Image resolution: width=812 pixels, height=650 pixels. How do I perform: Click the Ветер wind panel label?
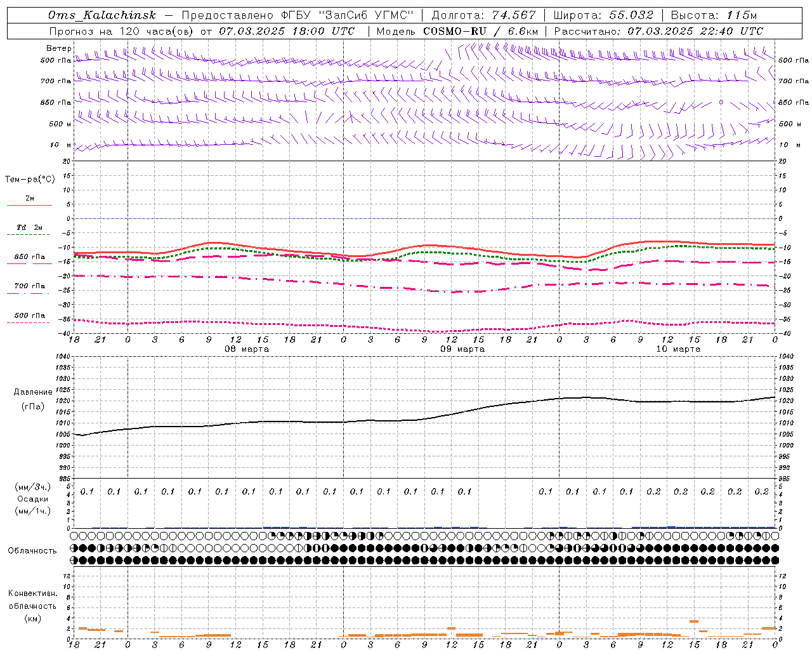point(59,48)
